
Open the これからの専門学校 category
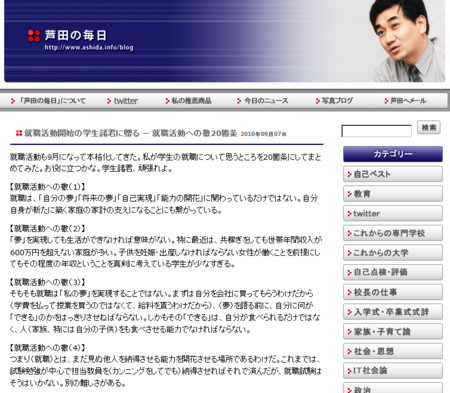pyautogui.click(x=393, y=233)
